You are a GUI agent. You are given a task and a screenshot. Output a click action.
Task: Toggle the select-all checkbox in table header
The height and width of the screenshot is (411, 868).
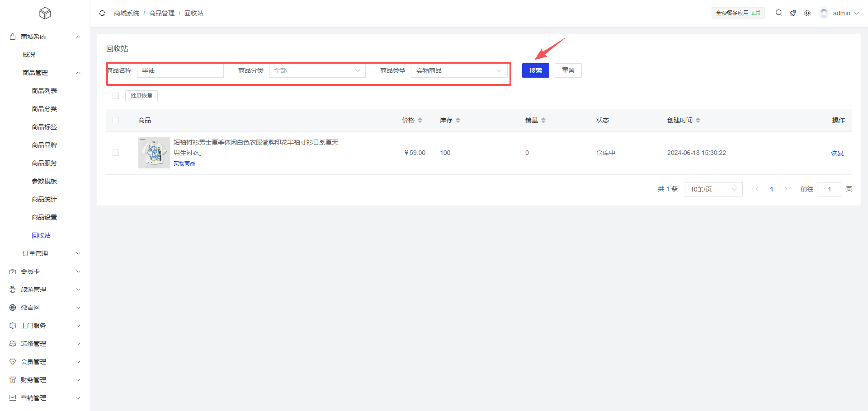pos(116,120)
